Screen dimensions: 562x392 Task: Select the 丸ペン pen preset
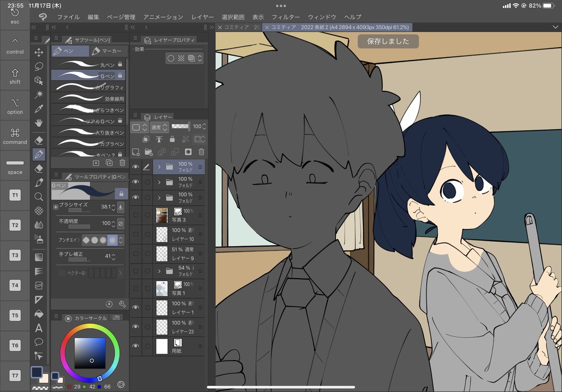coord(88,64)
